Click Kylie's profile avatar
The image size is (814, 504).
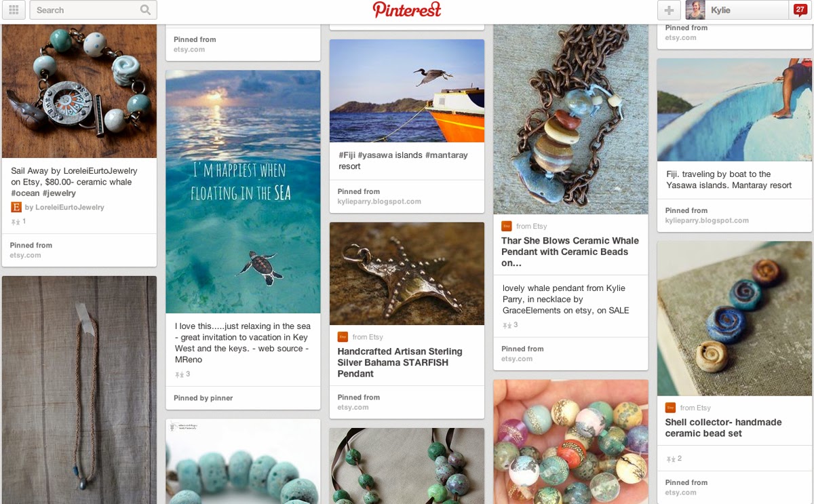click(x=695, y=9)
